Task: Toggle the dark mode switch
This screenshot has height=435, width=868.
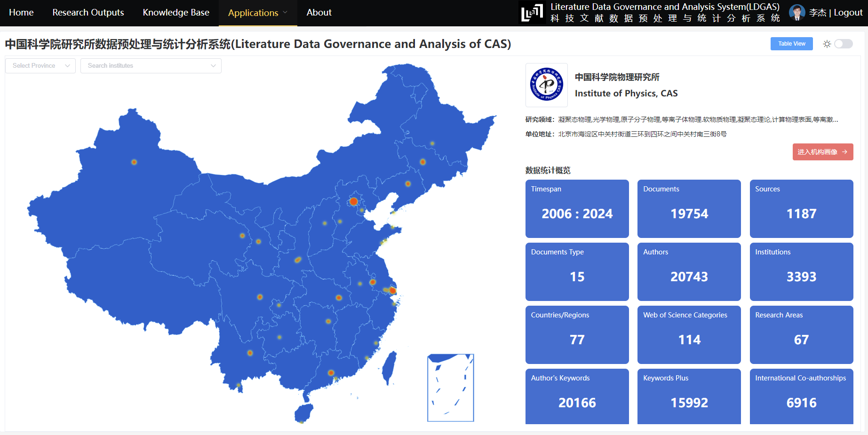Action: (x=844, y=44)
